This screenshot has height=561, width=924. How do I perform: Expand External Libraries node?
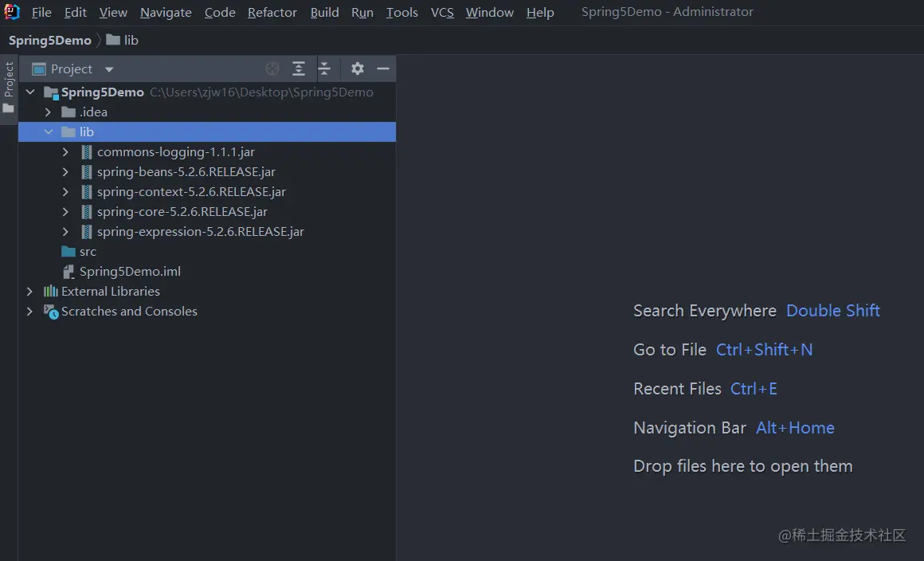pyautogui.click(x=29, y=291)
